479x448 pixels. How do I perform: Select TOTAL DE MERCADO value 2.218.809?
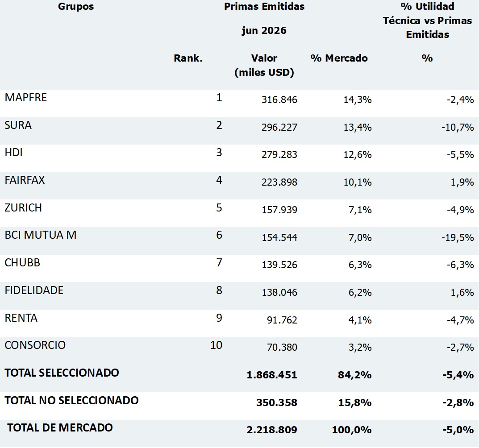pos(272,430)
